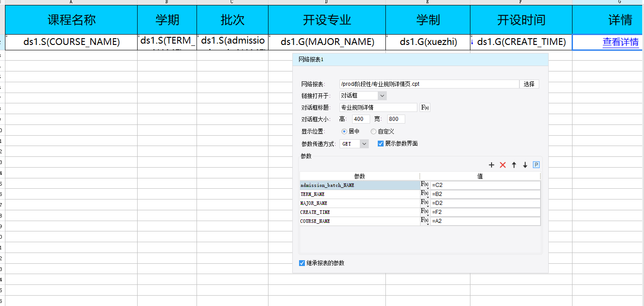Click the value field =B2

point(485,194)
